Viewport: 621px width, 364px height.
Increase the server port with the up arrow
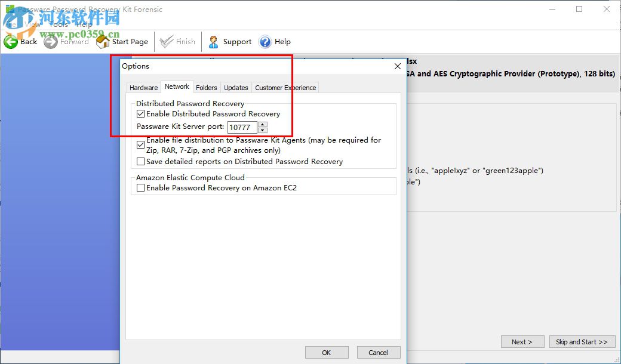coord(263,124)
